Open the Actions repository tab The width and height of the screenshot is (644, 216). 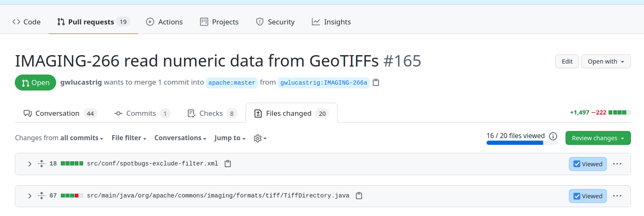(x=164, y=22)
